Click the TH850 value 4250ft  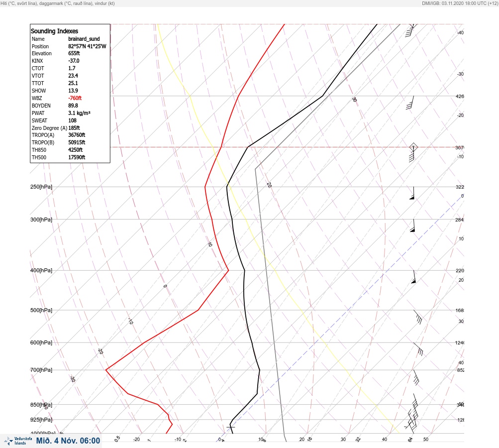(x=76, y=150)
